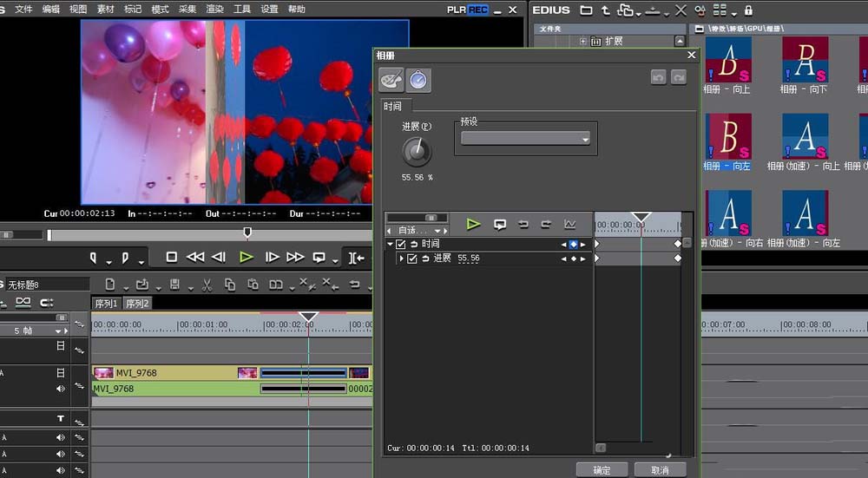Enable the 时间 parameter checkbox
Screen dimensions: 868x478
(x=401, y=244)
